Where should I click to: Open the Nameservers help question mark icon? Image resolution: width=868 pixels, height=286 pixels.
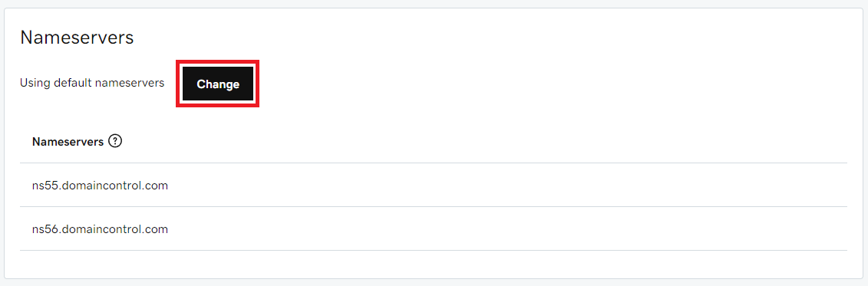tap(115, 141)
